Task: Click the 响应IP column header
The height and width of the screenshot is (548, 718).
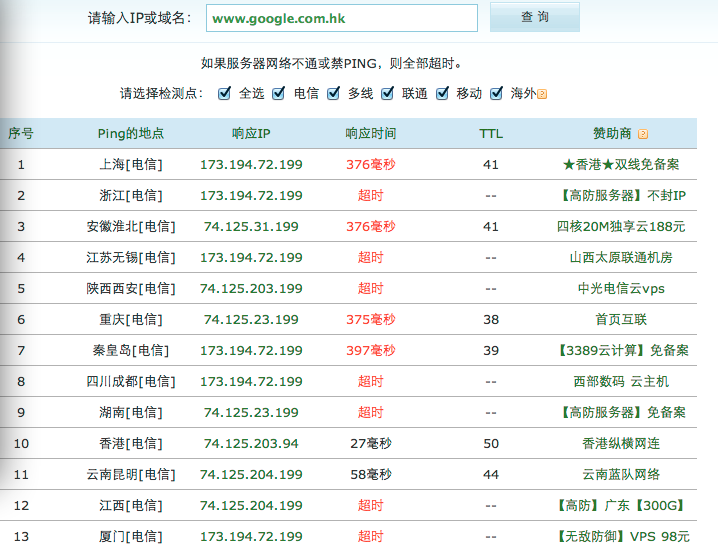Action: click(x=251, y=134)
